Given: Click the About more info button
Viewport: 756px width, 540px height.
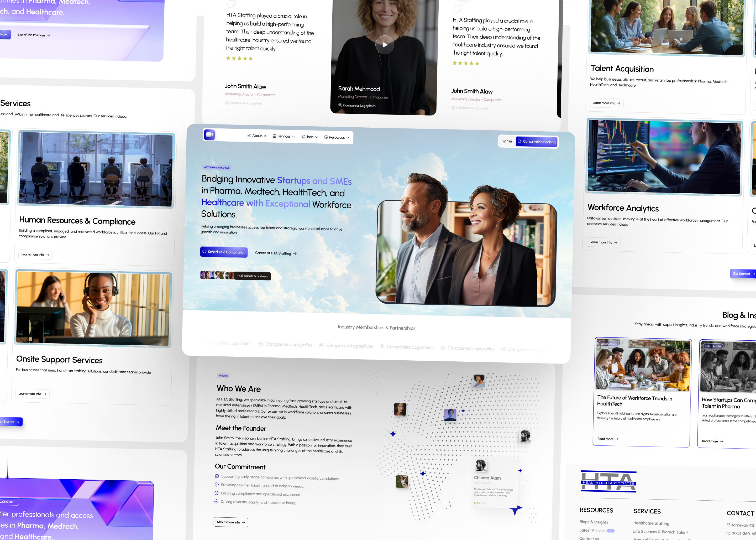Looking at the screenshot, I should click(x=231, y=522).
